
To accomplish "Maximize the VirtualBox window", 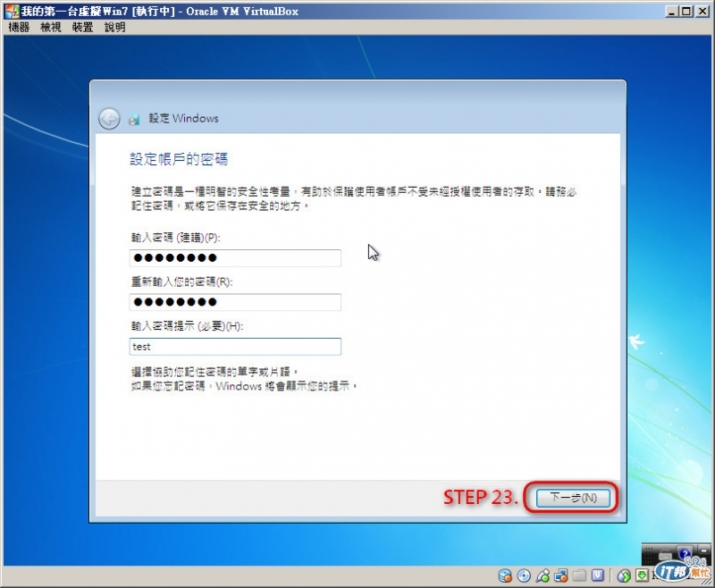I will pos(686,11).
